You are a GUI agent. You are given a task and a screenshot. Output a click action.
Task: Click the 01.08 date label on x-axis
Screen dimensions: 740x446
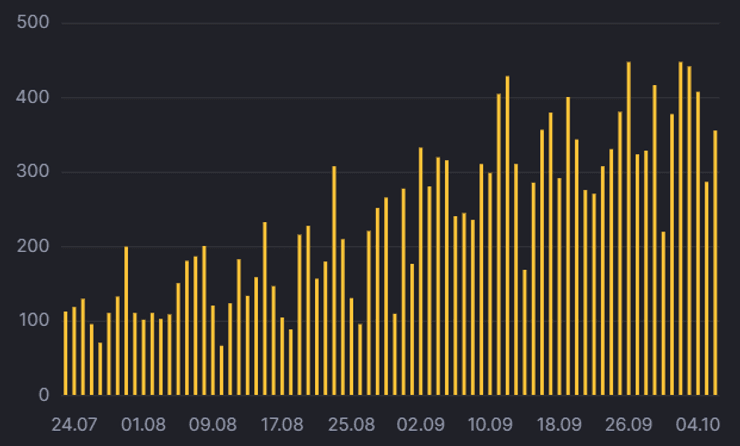point(143,424)
